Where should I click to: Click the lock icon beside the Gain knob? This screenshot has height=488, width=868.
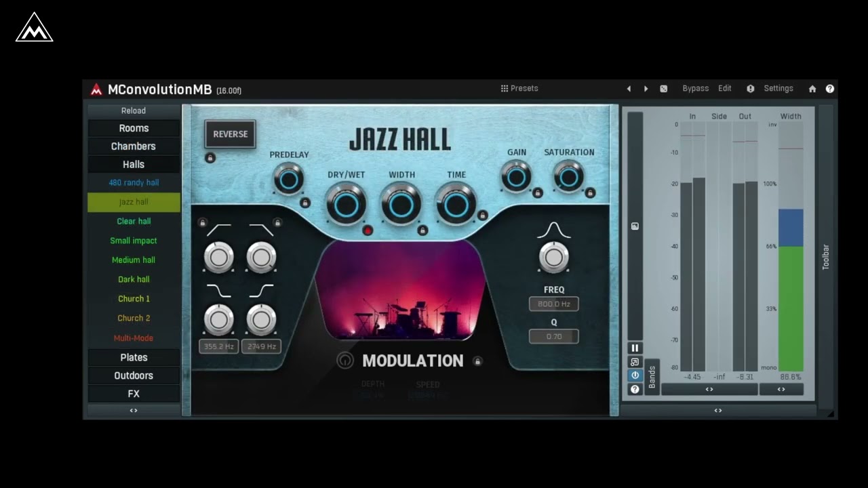tap(538, 193)
